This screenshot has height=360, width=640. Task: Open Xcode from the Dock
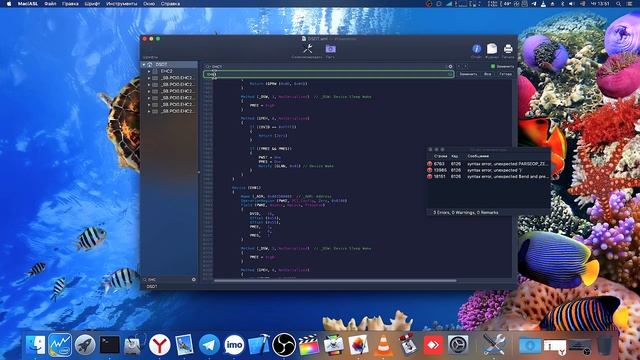(x=259, y=345)
